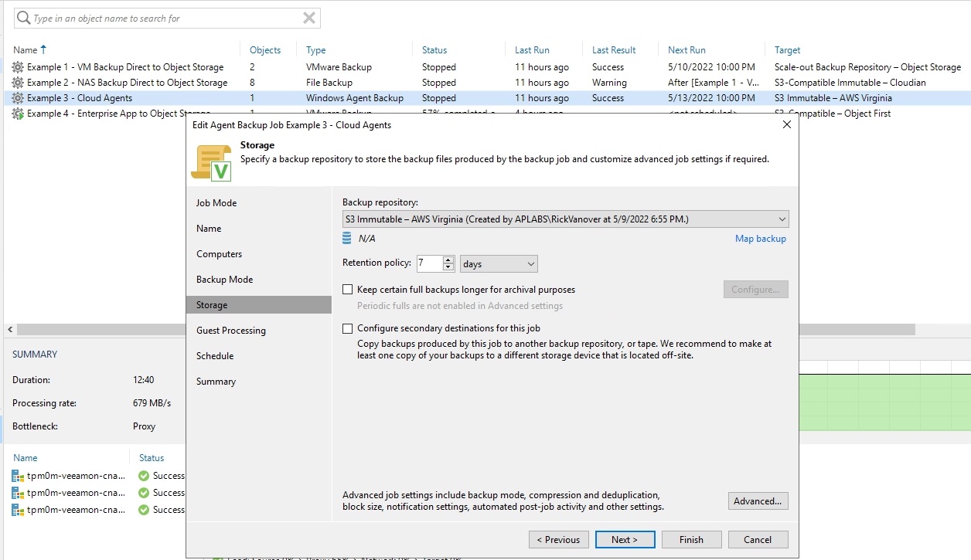
Task: Click Name column header in summary list
Action: coord(26,458)
